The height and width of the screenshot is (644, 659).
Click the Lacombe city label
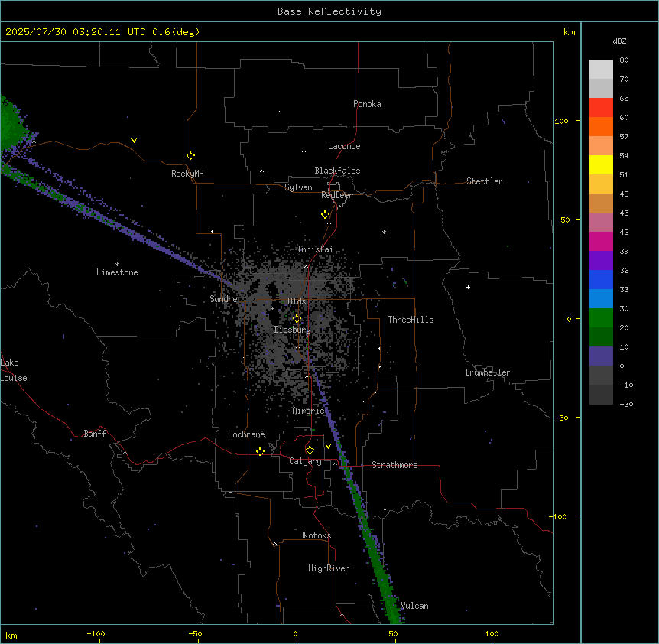[x=344, y=146]
